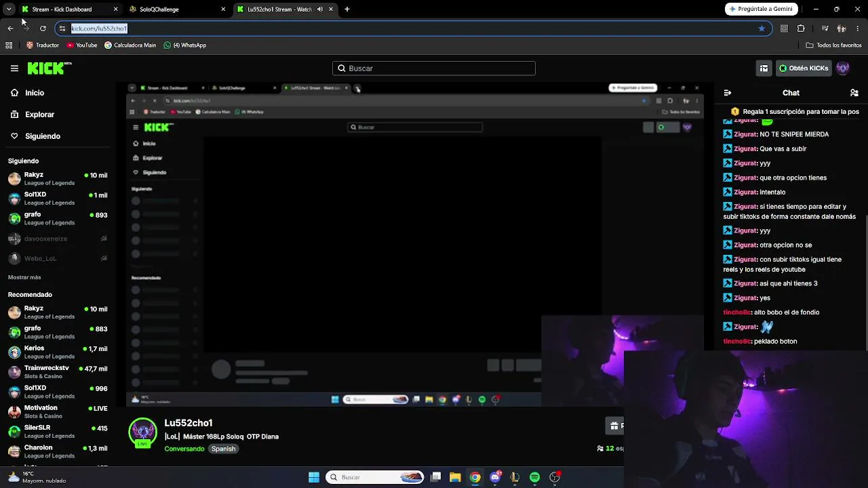868x488 pixels.
Task: Open the Conversando category link
Action: 184,449
